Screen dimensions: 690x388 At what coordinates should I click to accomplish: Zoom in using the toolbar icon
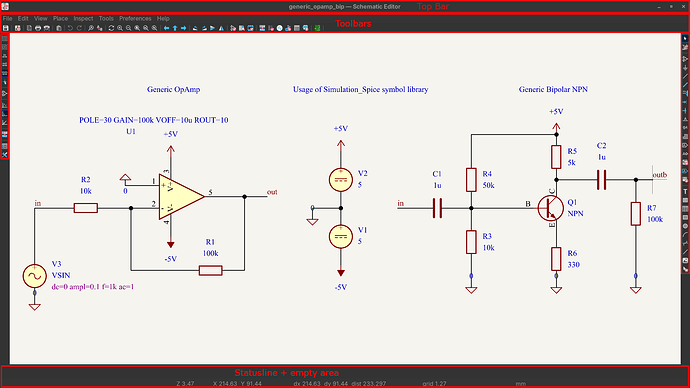click(x=120, y=28)
